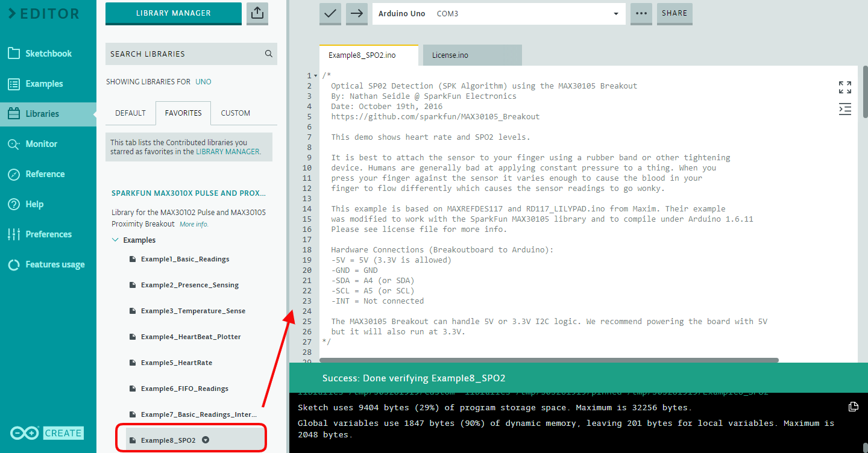Open Example6_FIFO_Readings sketch
Screen dimensions: 868x453
184,389
